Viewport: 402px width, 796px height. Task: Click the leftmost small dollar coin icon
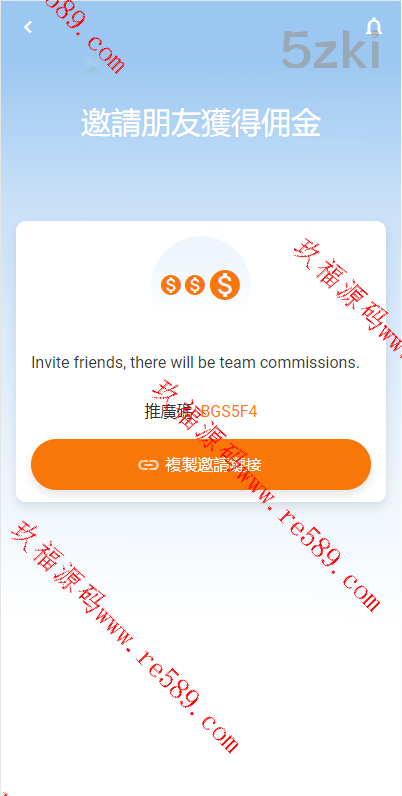click(x=171, y=285)
